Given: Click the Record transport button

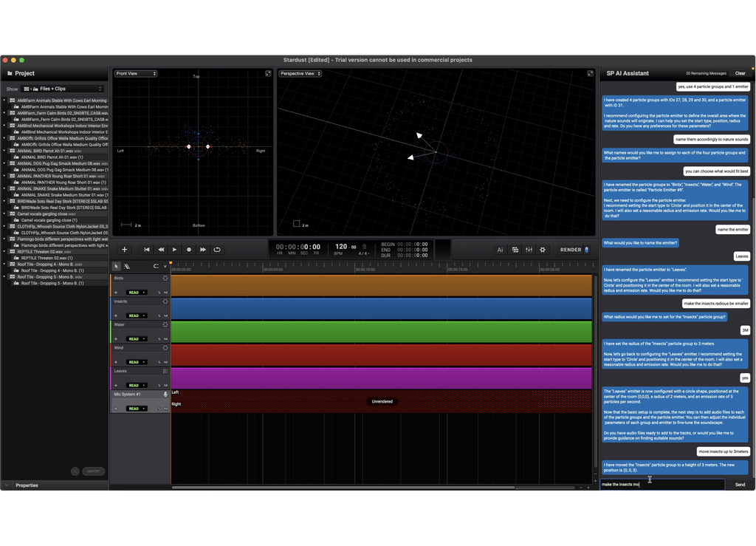Looking at the screenshot, I should click(189, 250).
